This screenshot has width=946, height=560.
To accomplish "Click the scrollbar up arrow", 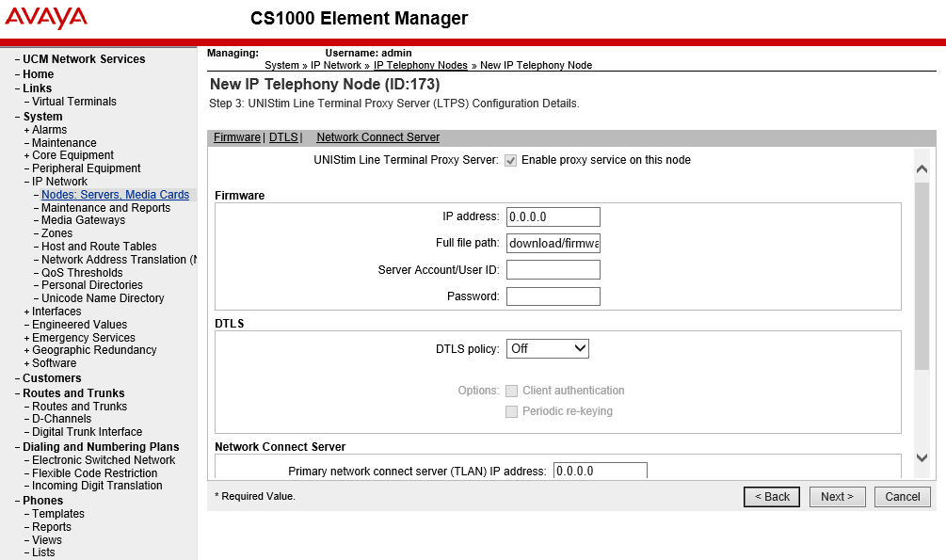I will click(922, 169).
